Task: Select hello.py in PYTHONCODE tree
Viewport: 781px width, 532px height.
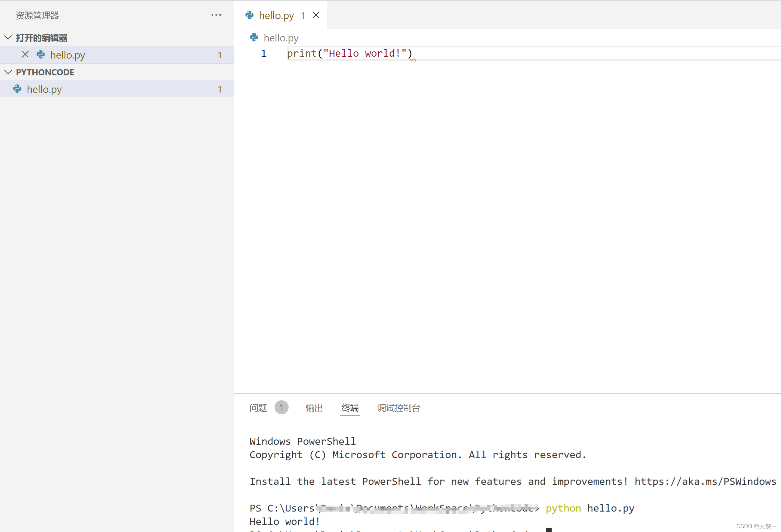Action: pos(44,89)
